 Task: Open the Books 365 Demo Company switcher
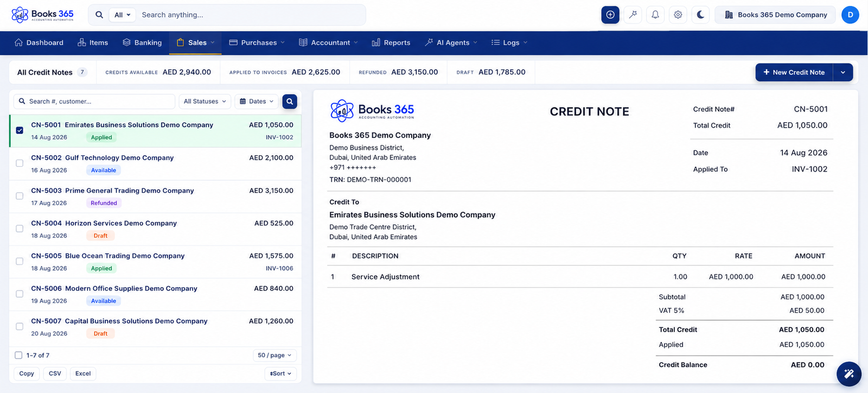(x=776, y=15)
